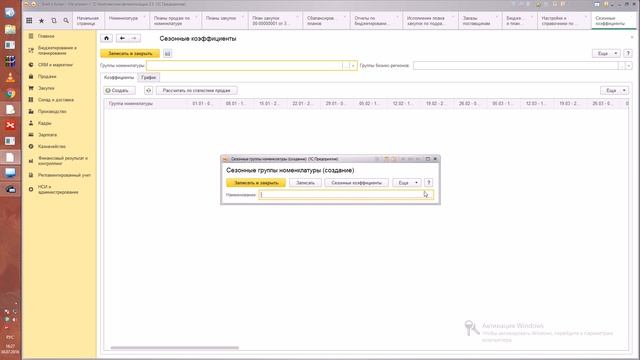Open Favorites star icon

pyautogui.click(x=41, y=20)
